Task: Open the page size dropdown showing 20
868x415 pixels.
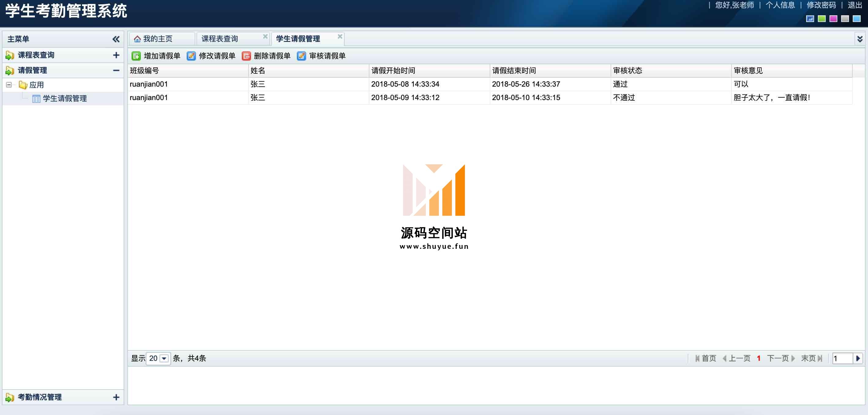Action: tap(164, 358)
